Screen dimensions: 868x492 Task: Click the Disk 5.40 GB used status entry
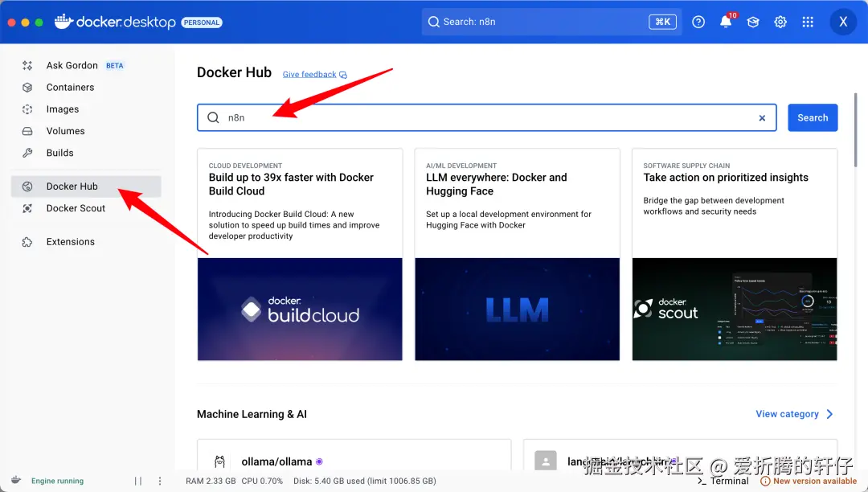(365, 481)
